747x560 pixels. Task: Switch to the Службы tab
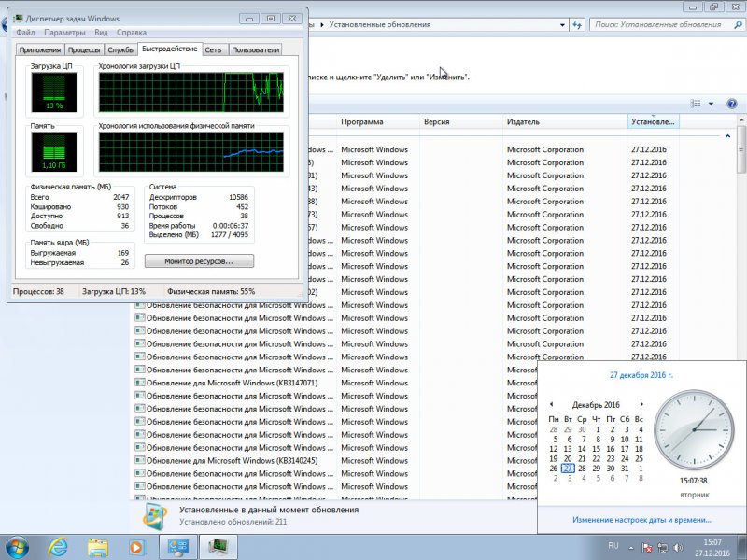tap(121, 50)
